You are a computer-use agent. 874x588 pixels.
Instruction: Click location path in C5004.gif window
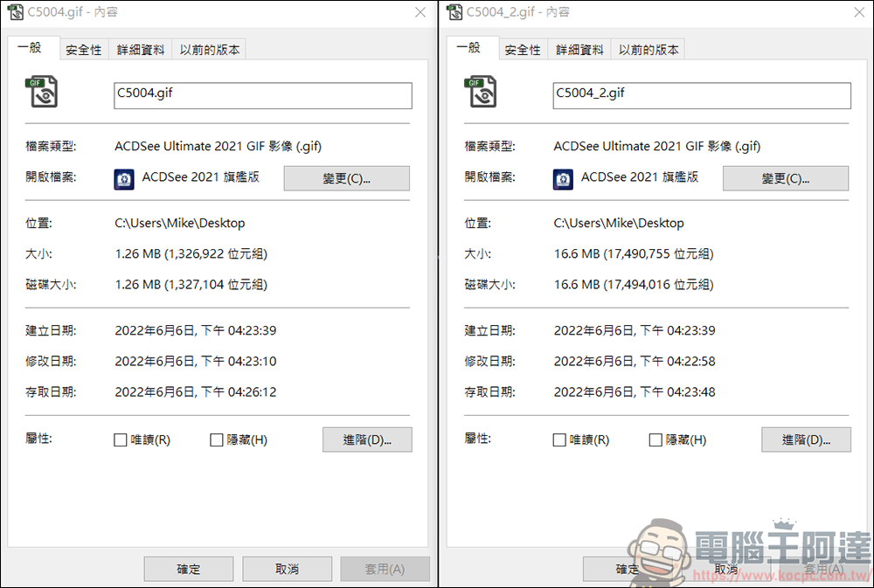(180, 223)
